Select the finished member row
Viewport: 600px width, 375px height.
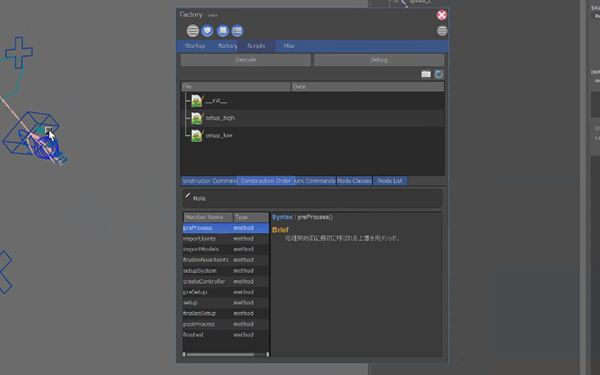click(226, 335)
